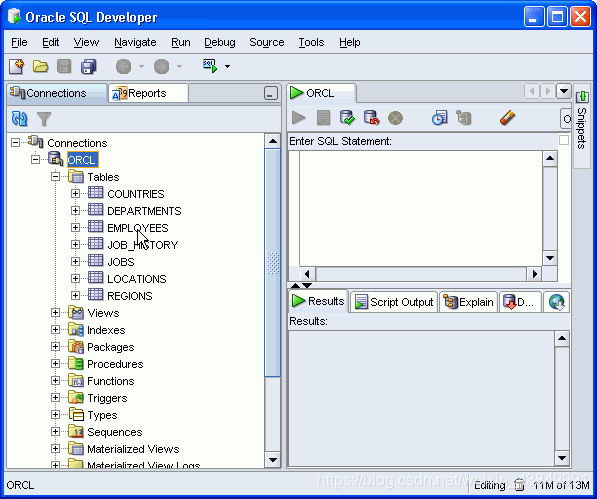Viewport: 597px width, 499px height.
Task: Open the Back history dropdown arrow
Action: point(141,66)
